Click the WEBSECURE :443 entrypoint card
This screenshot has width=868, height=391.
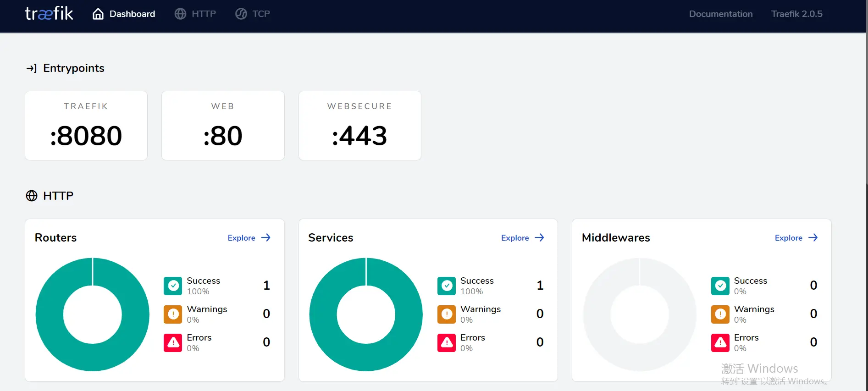tap(360, 126)
